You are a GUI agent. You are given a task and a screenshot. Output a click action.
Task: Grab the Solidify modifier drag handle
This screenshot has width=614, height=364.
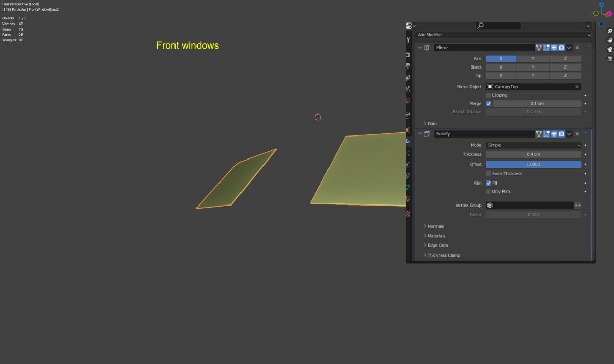pos(587,134)
